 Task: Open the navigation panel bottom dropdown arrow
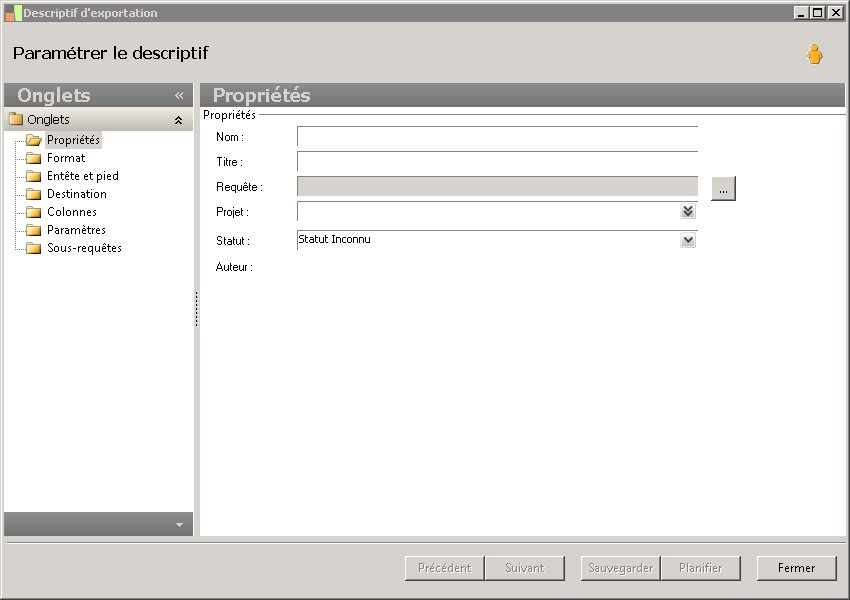[x=179, y=525]
